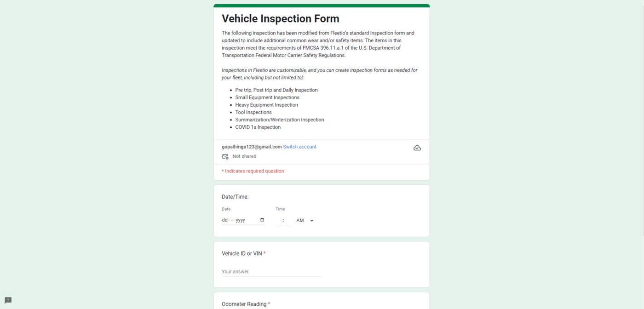This screenshot has height=309, width=644.
Task: Click the cloud draft-saved icon
Action: coord(417,148)
